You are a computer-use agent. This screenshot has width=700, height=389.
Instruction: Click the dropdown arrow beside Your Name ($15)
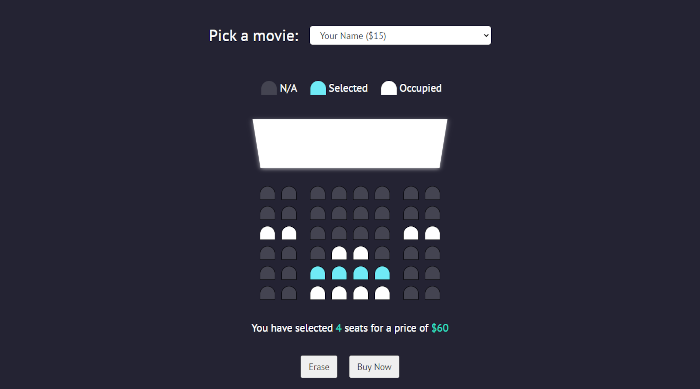pos(486,35)
